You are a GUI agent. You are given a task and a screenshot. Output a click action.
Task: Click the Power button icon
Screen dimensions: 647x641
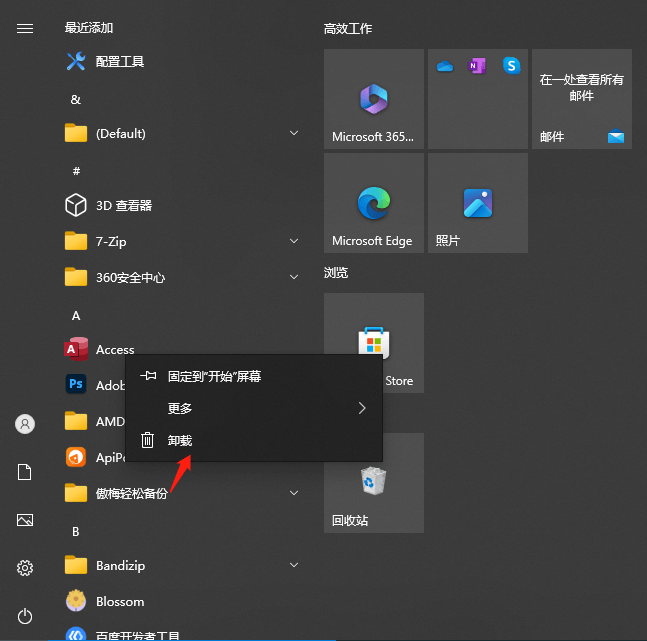click(25, 616)
